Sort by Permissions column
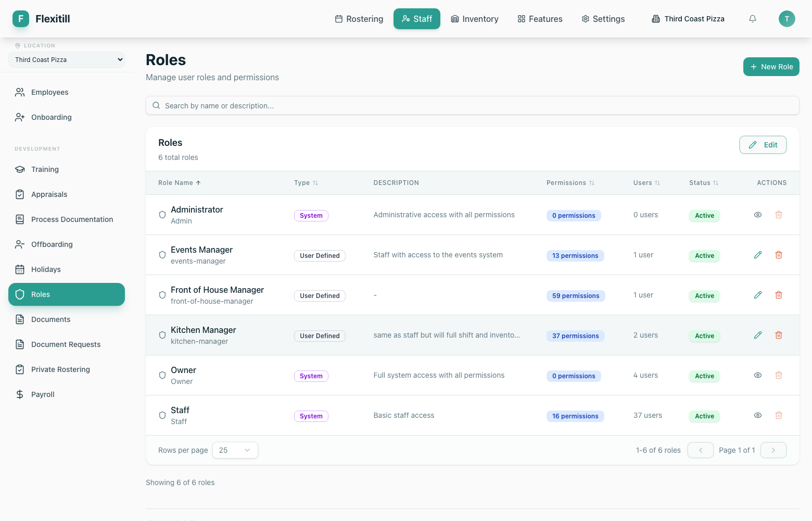The image size is (812, 521). pyautogui.click(x=570, y=183)
